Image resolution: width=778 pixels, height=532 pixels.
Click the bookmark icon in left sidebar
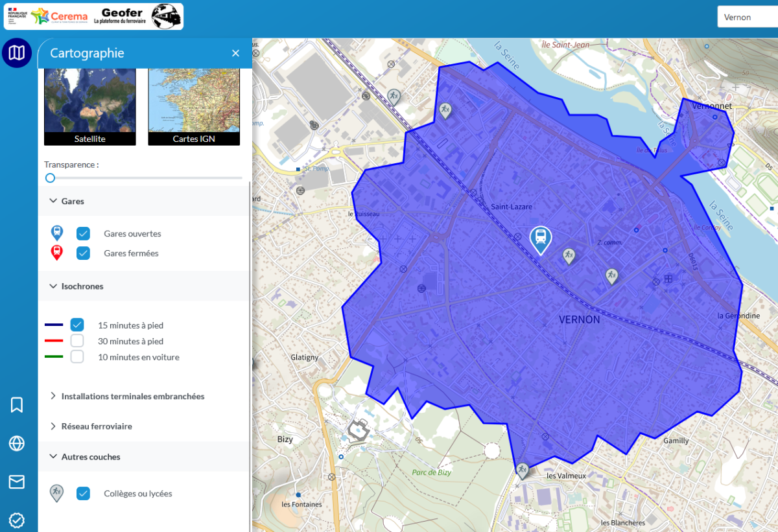point(17,405)
